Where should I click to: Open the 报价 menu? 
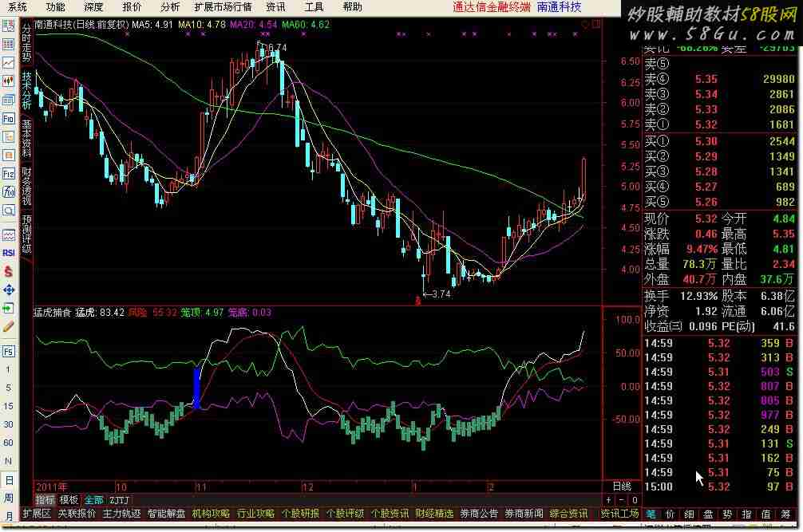click(132, 7)
